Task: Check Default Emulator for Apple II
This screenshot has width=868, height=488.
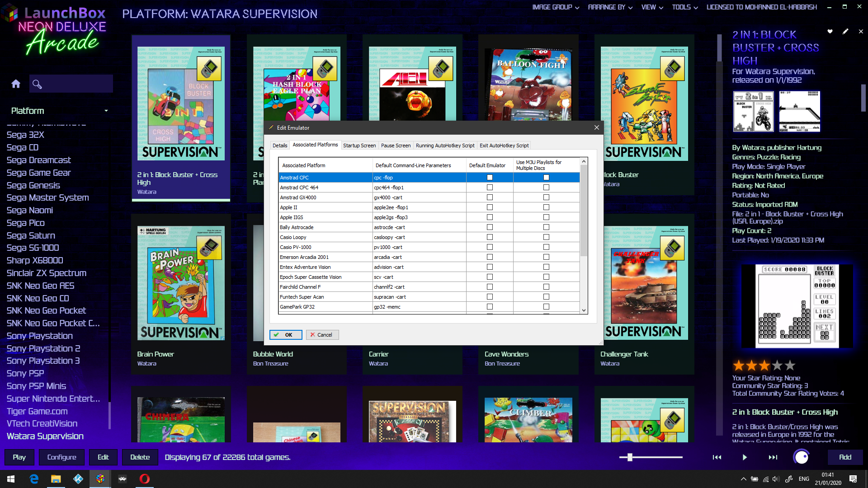Action: tap(490, 207)
